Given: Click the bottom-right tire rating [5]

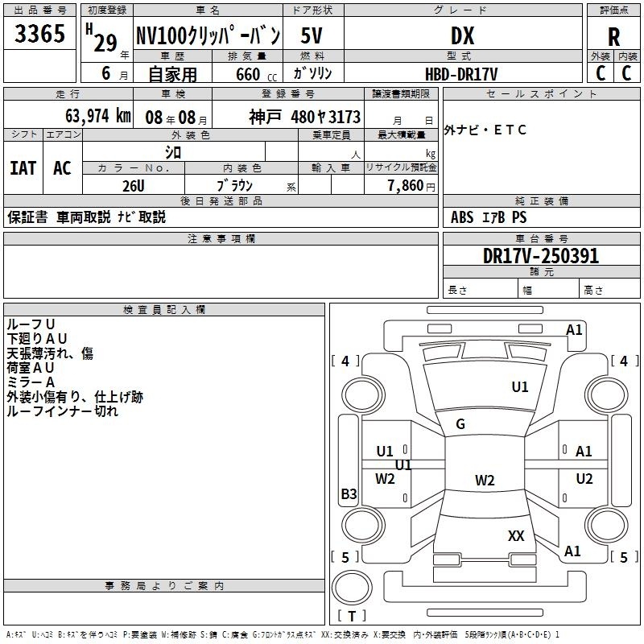Looking at the screenshot, I should [622, 557].
